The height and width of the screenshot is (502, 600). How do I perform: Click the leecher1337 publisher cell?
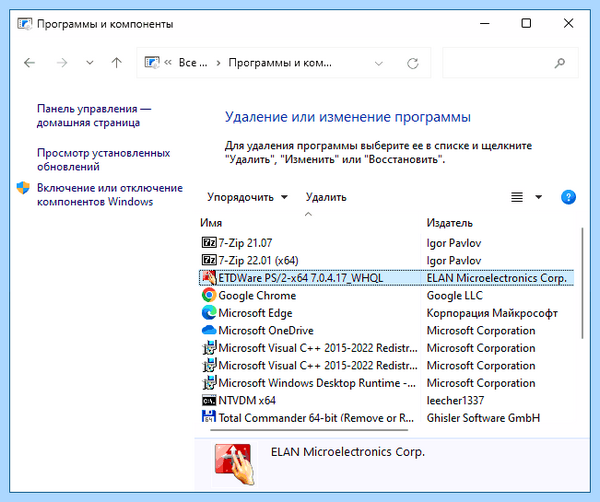(455, 400)
